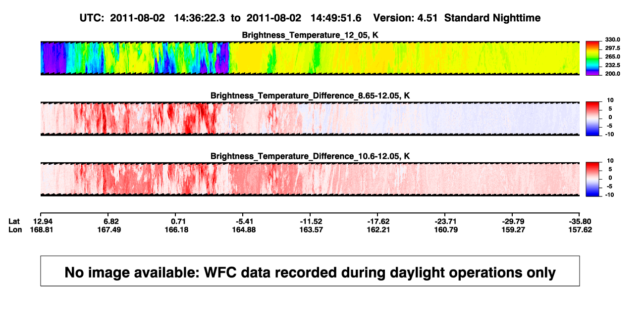
Task: Click the Brightness_Temperature_Difference_10.6-12.05, K title
Action: click(310, 157)
